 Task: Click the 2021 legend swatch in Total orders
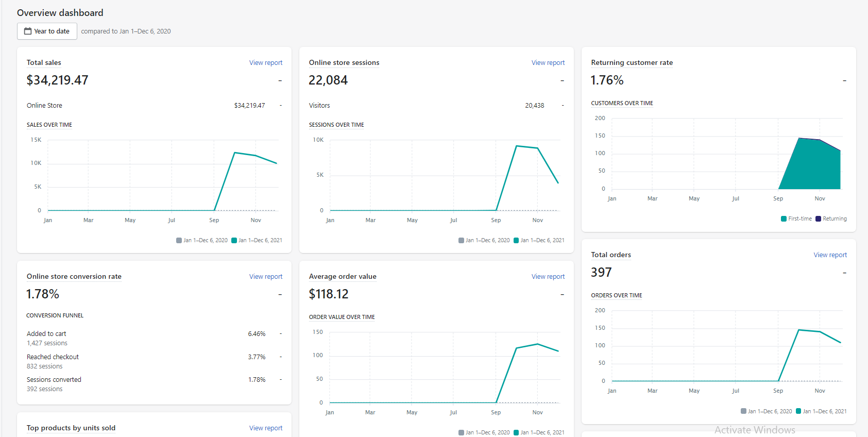(798, 411)
